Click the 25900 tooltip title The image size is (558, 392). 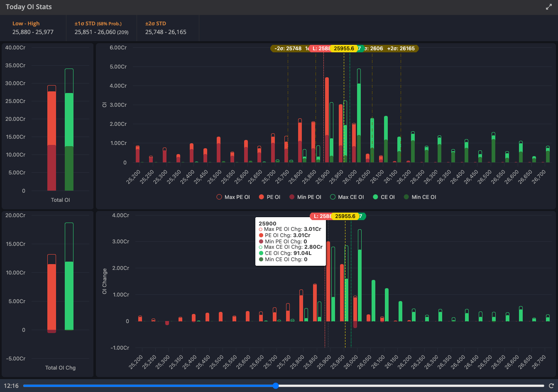[x=267, y=223]
